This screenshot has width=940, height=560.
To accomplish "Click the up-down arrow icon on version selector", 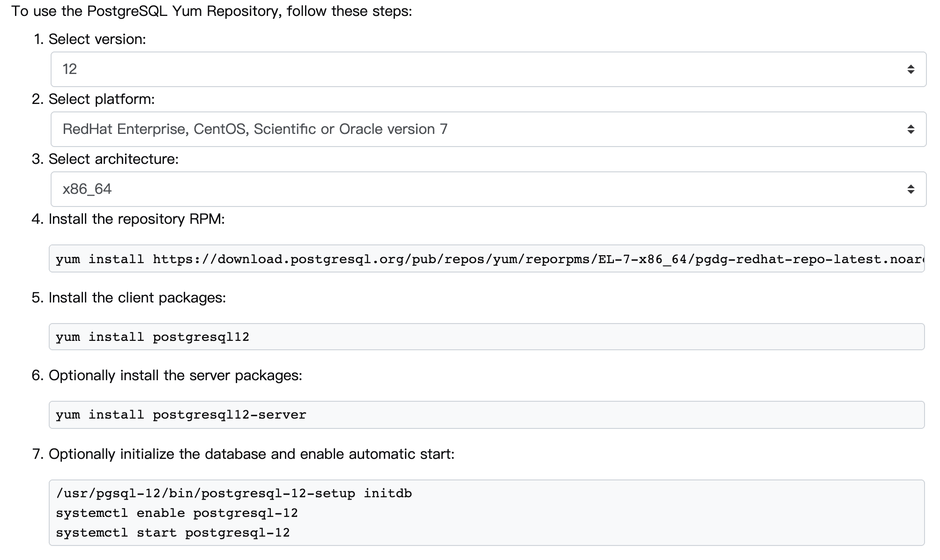I will 910,69.
